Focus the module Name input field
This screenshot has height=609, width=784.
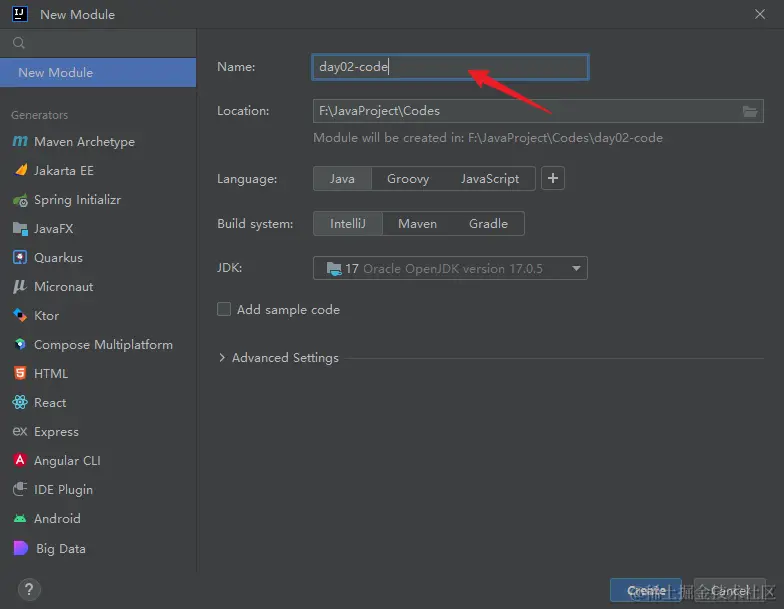(450, 67)
